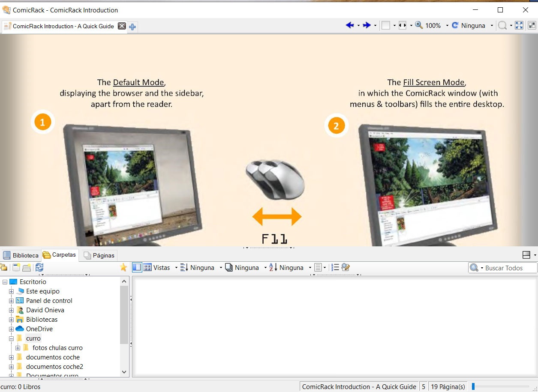Select Este equipo in the folder tree
The image size is (538, 392).
pyautogui.click(x=42, y=291)
